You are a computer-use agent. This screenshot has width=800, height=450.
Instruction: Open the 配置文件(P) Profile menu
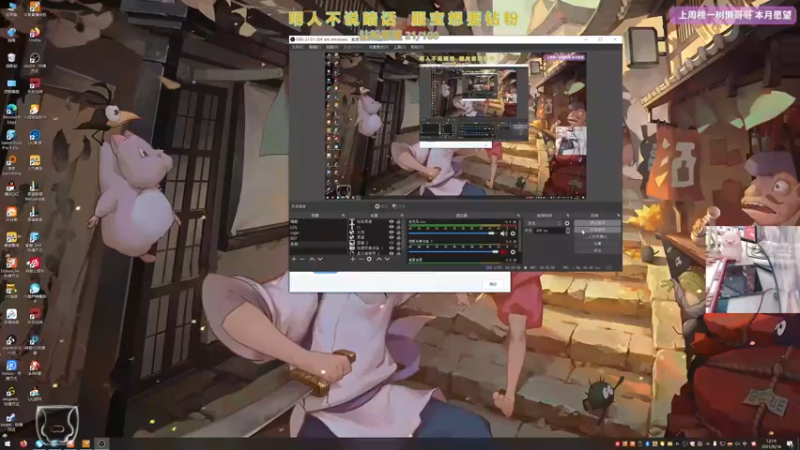click(353, 47)
